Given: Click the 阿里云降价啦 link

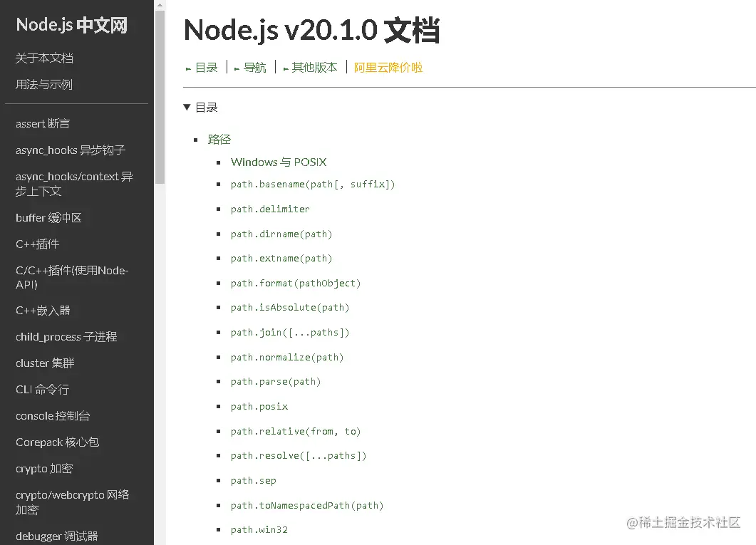Looking at the screenshot, I should [388, 68].
